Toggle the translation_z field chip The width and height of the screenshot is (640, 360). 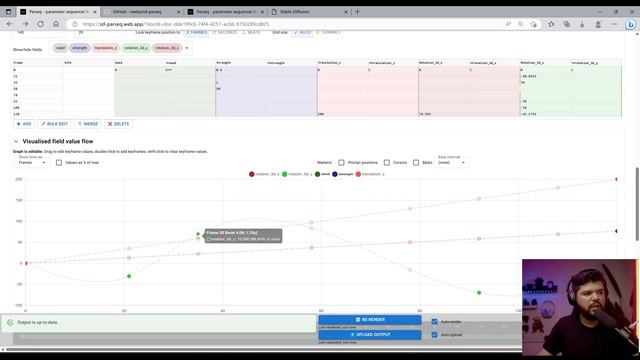click(x=105, y=48)
